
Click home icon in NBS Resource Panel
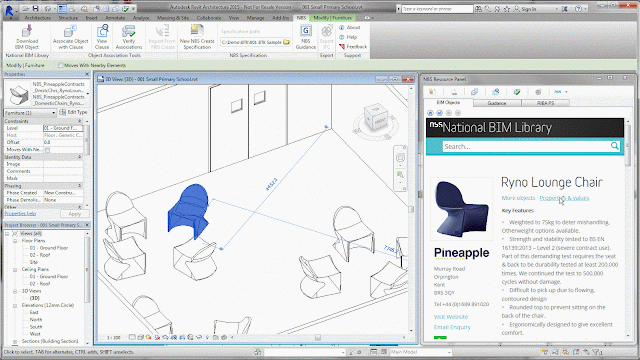coord(430,113)
